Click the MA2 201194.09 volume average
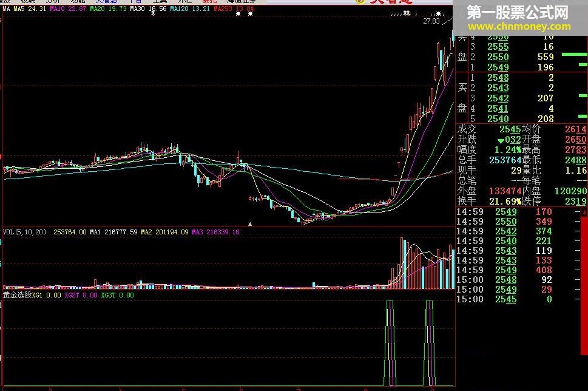 pyautogui.click(x=164, y=232)
